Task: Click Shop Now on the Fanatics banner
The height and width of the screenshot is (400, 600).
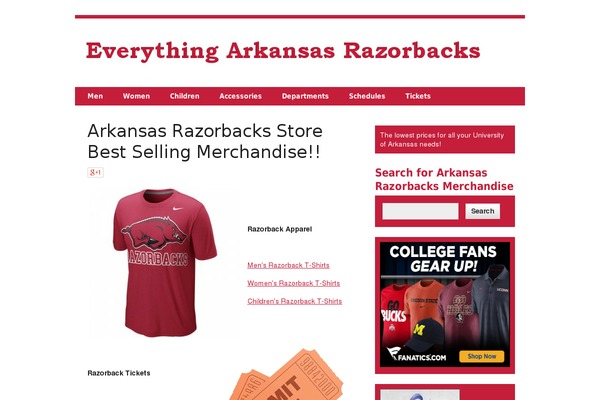Action: [x=481, y=356]
